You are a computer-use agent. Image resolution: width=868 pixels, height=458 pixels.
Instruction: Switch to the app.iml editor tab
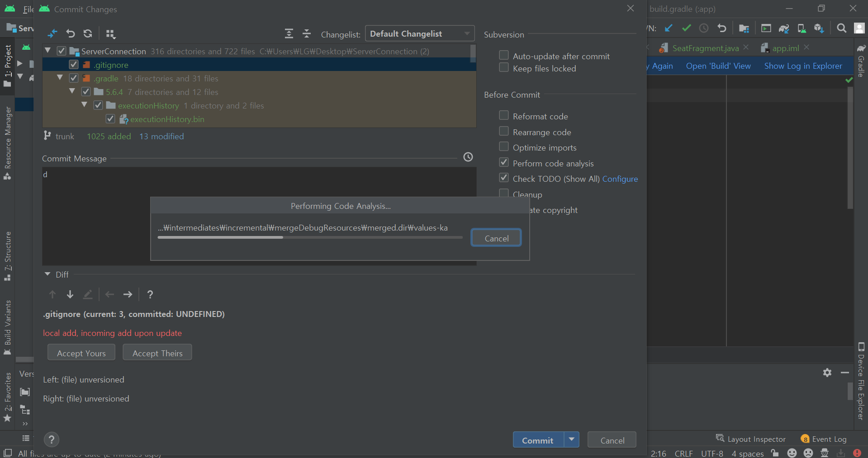(786, 48)
